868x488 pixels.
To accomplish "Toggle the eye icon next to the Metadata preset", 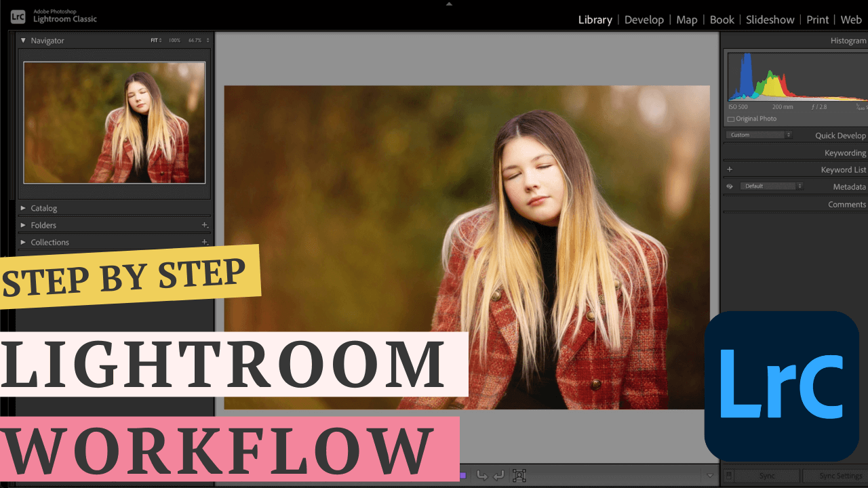I will [x=730, y=186].
